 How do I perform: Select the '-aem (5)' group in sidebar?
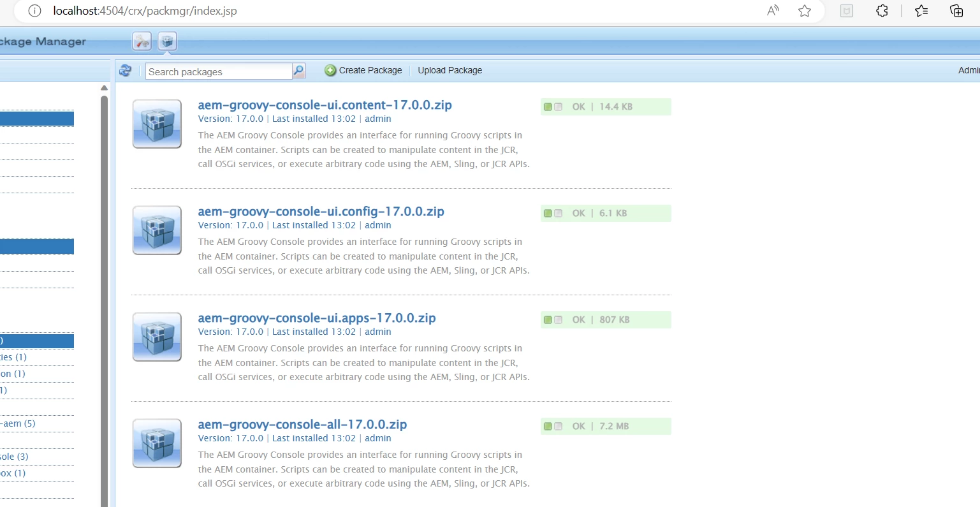(x=18, y=423)
